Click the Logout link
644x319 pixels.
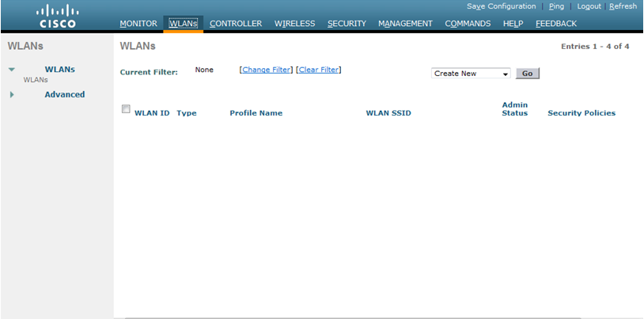point(589,6)
